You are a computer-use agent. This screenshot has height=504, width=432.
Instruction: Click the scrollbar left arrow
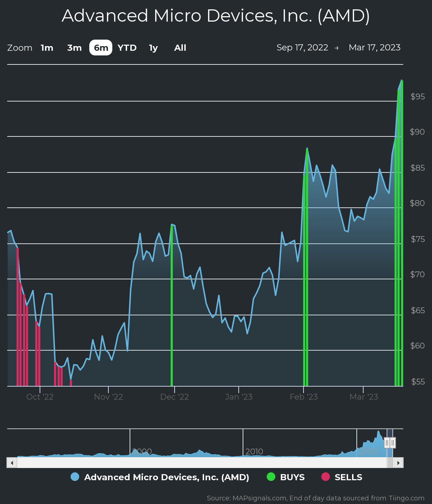[x=12, y=463]
